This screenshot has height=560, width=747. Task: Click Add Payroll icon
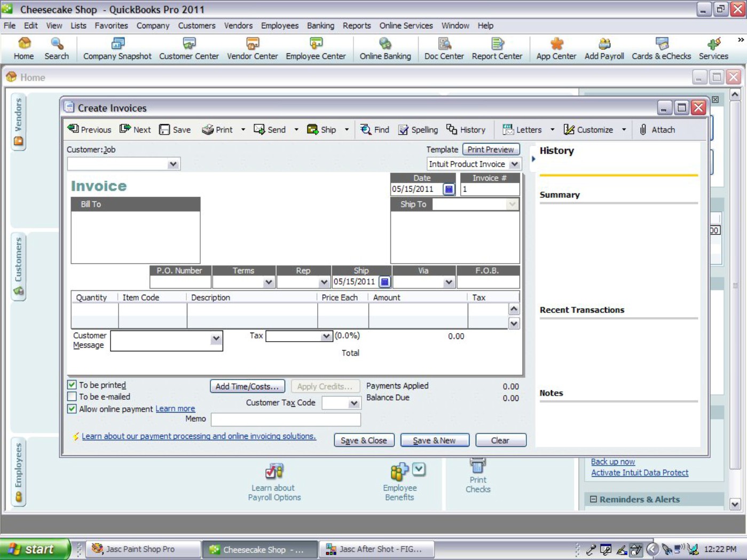point(604,49)
